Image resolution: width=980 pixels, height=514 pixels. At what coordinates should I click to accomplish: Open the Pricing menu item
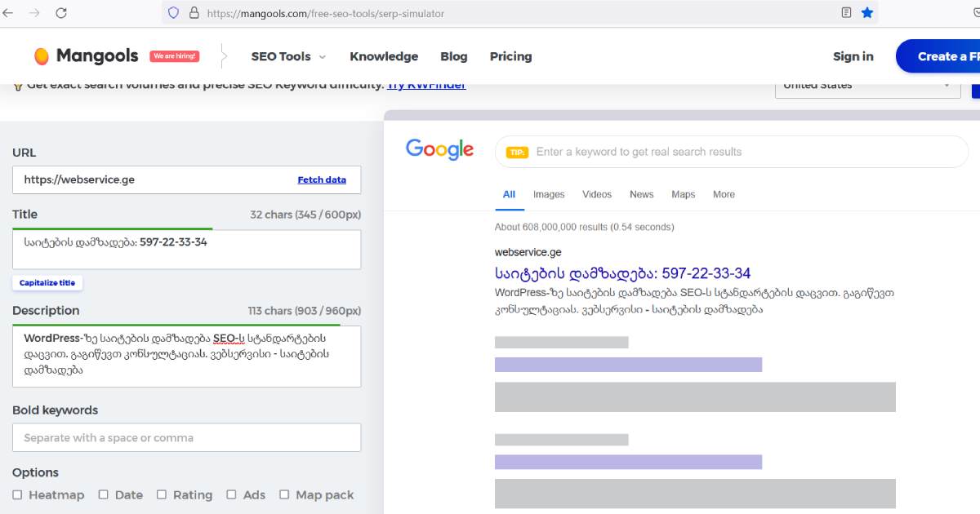tap(510, 56)
